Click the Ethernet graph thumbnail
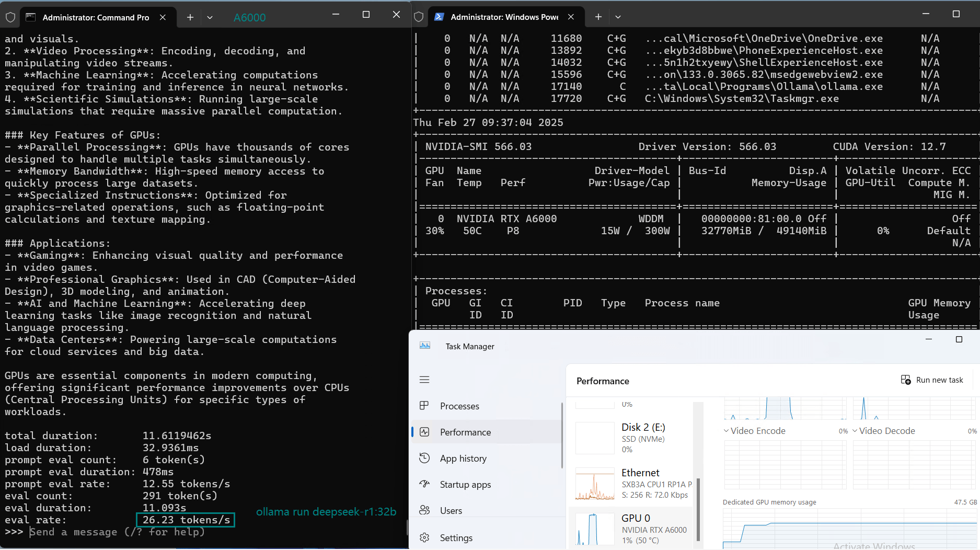980x550 pixels. pyautogui.click(x=595, y=484)
